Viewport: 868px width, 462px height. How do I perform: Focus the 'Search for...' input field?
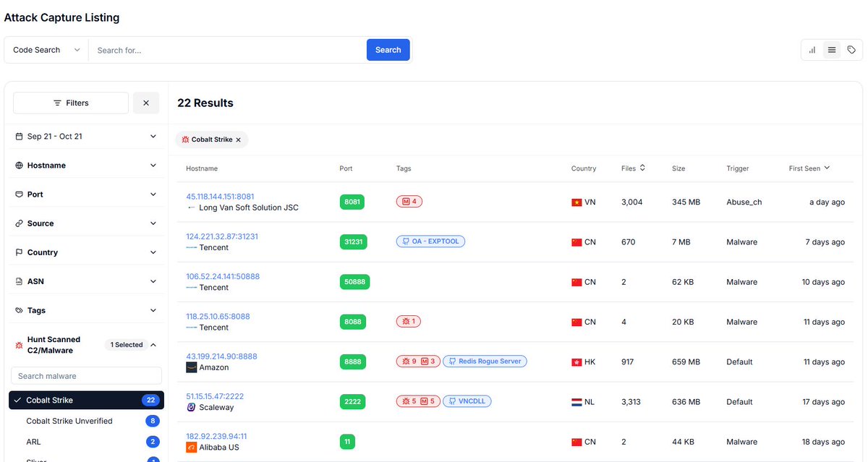coord(227,50)
